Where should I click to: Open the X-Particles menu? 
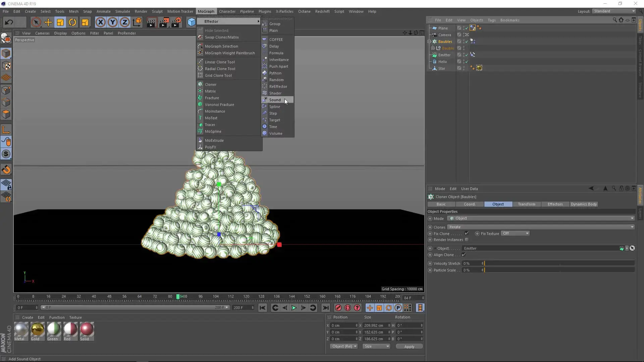[284, 11]
